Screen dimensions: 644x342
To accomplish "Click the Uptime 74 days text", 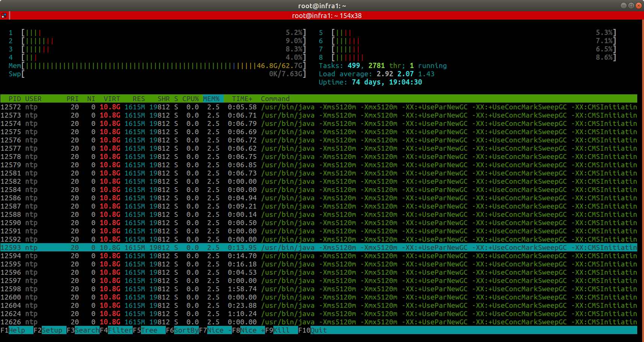I will coord(370,82).
